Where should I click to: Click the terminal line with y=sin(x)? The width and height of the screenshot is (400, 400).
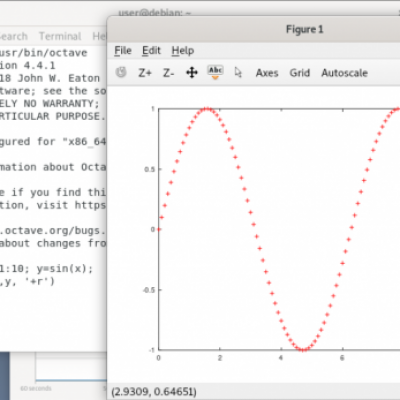click(46, 268)
